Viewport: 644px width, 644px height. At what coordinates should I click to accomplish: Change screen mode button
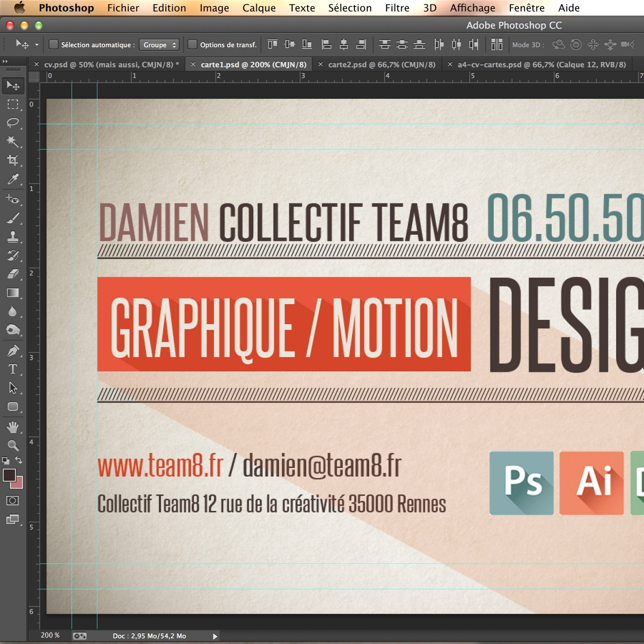point(12,519)
